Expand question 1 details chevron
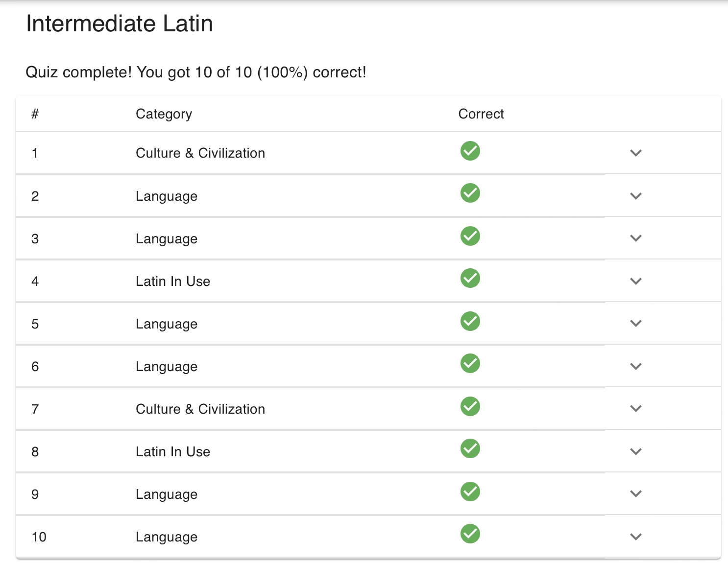Viewport: 728px width, 563px height. coord(635,153)
